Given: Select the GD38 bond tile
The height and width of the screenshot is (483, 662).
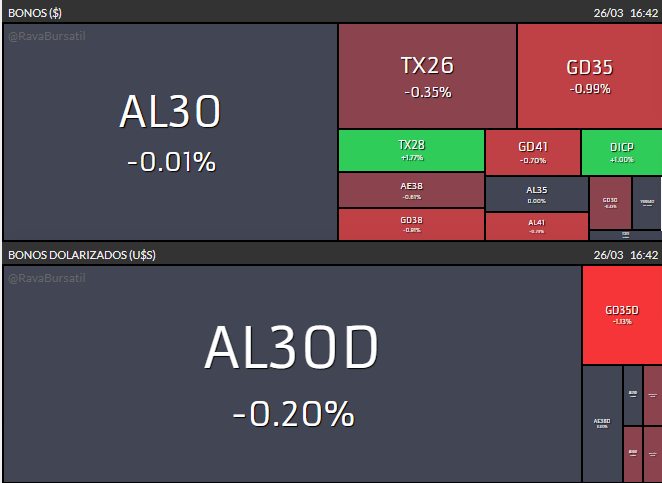Looking at the screenshot, I should pos(411,223).
